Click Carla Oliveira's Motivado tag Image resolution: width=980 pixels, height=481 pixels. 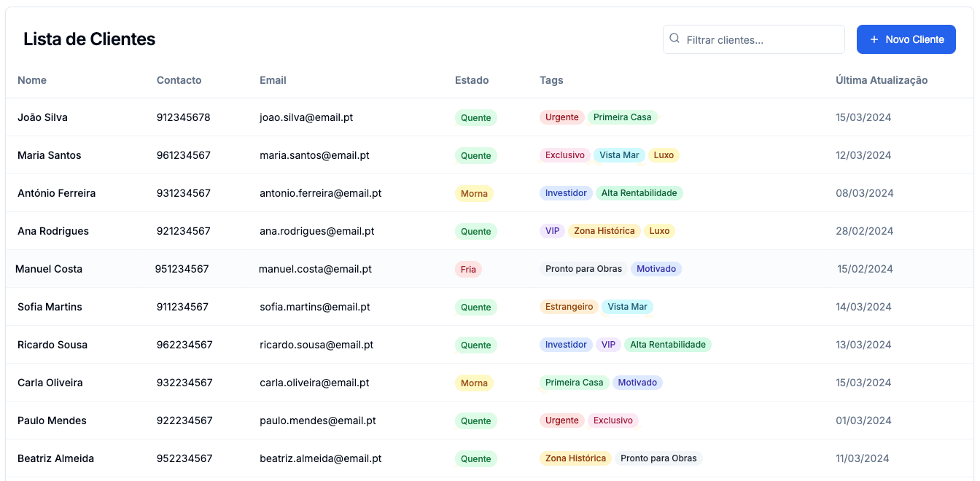[637, 383]
